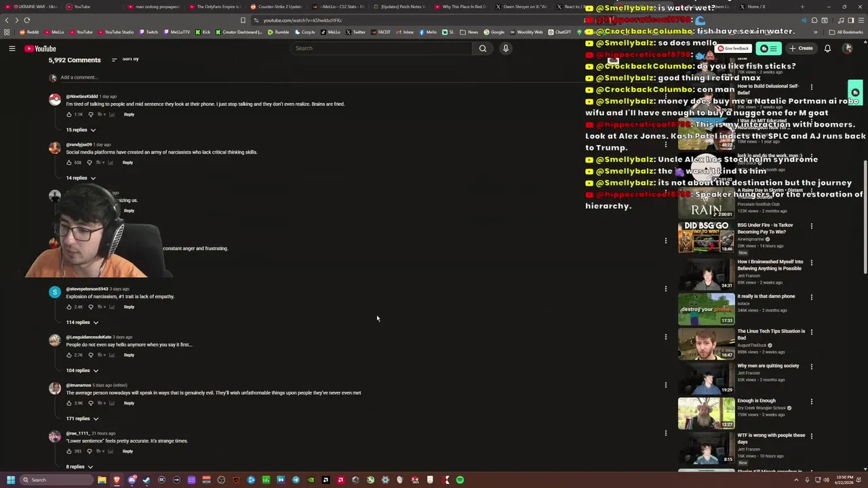Viewport: 868px width, 488px height.
Task: Like the @LesguidancesdeKate comment
Action: [x=68, y=355]
